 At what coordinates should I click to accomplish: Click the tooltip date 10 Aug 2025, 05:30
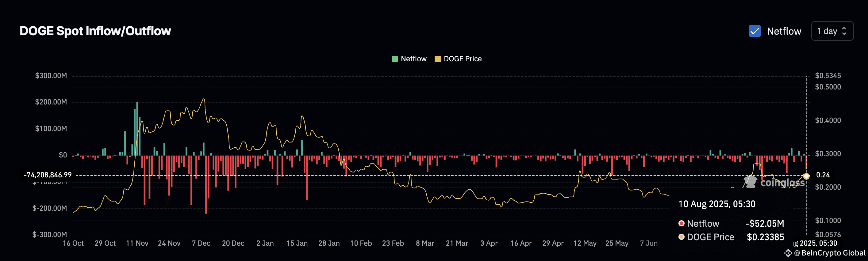(717, 204)
